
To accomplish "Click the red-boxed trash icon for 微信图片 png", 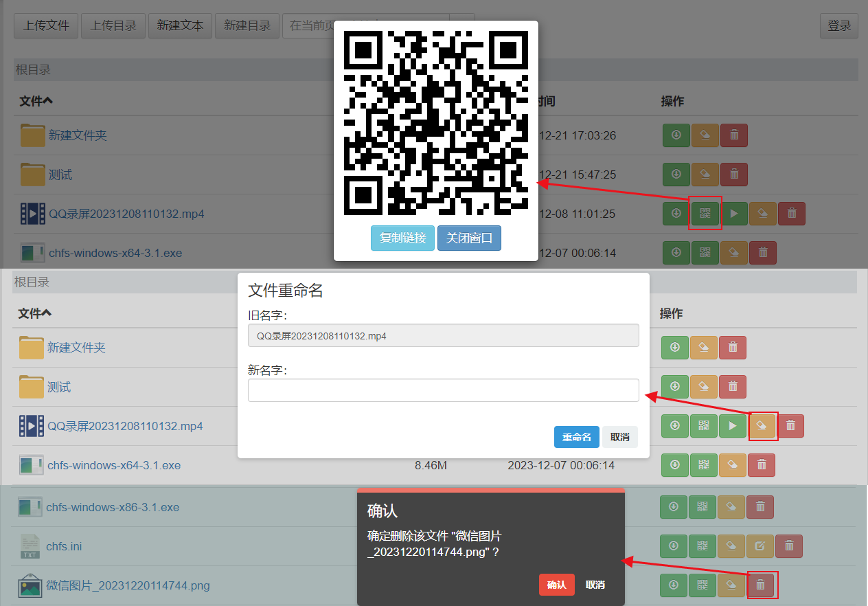I will (760, 585).
